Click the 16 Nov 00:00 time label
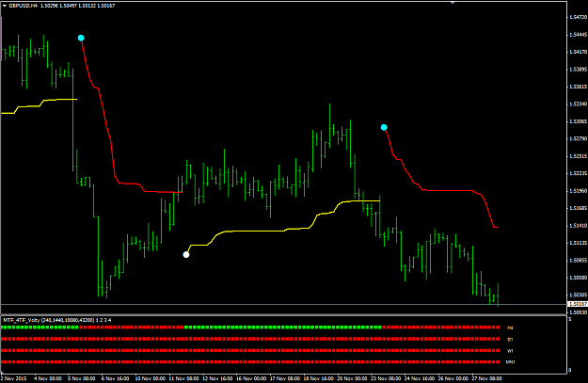 (251, 378)
